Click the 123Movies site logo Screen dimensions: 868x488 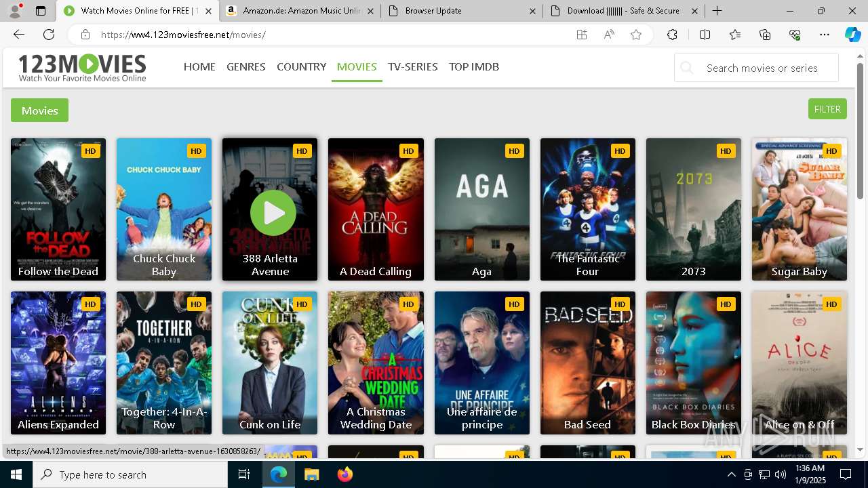pos(82,68)
